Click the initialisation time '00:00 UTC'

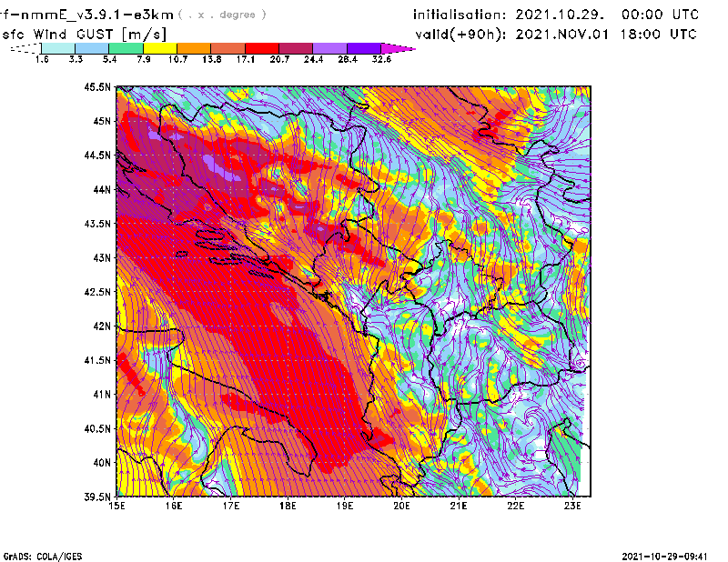click(x=660, y=15)
